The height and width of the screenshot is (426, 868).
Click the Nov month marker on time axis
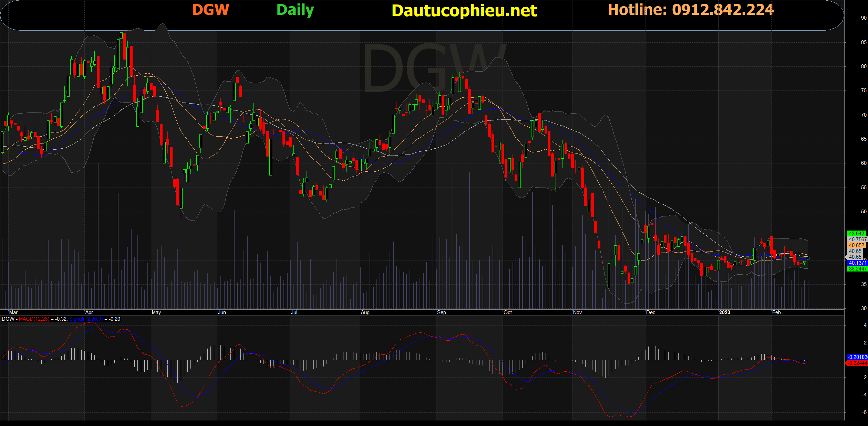pos(577,312)
